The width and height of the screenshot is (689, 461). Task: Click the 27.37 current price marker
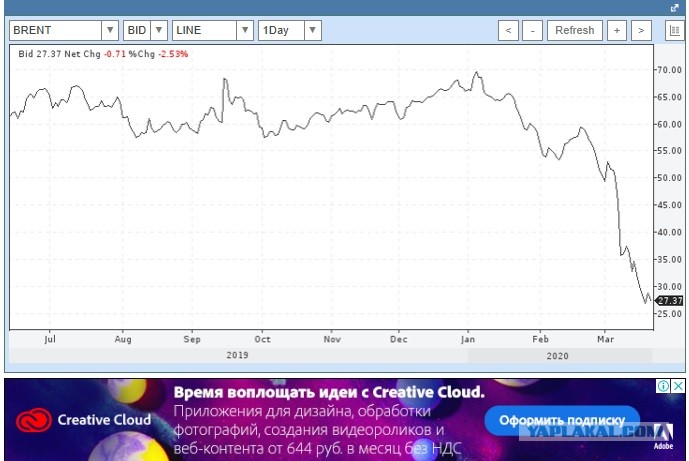669,301
